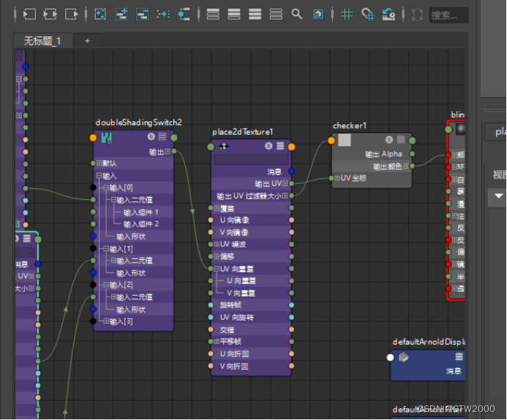The width and height of the screenshot is (507, 420).
Task: Expand the 偏移 attribute
Action: pyautogui.click(x=217, y=256)
